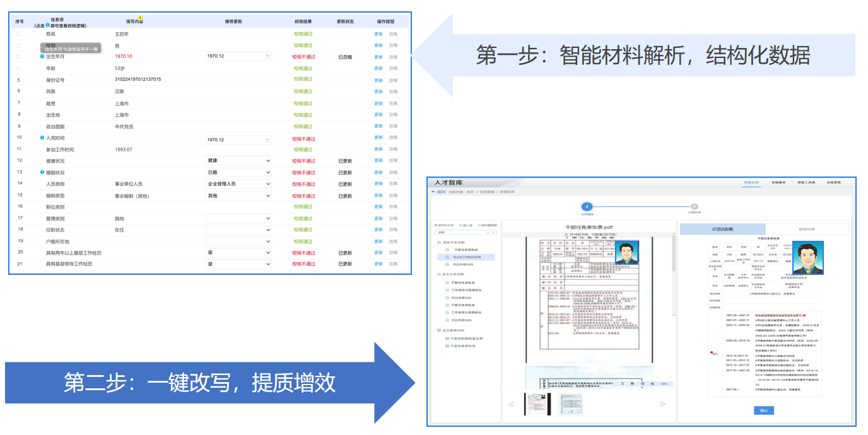868x435 pixels.
Task: Toggle fullscreen icon in the PDF viewer toolbar
Action: coord(623,383)
